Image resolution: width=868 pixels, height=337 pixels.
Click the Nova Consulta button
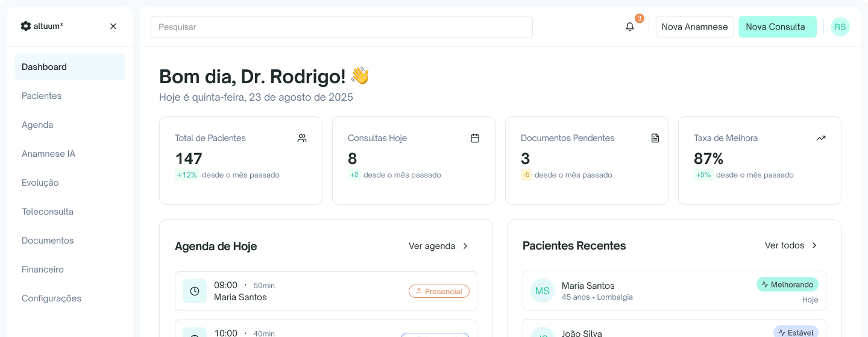(x=778, y=27)
